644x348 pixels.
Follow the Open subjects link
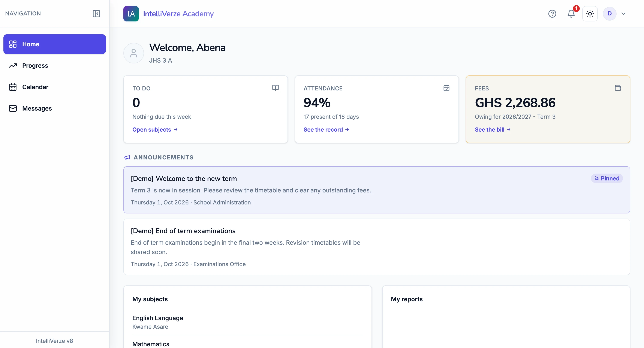pyautogui.click(x=155, y=129)
